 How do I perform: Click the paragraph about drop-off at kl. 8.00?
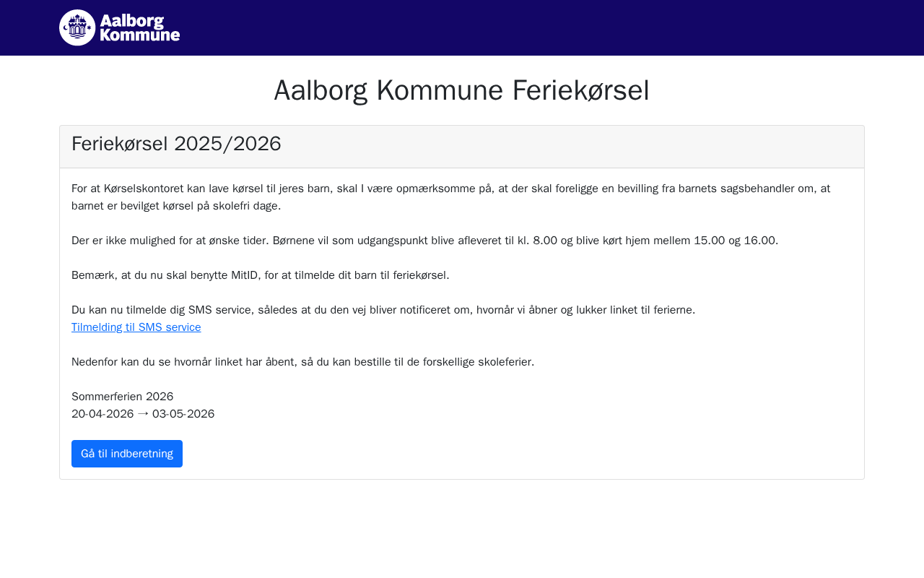pyautogui.click(x=425, y=241)
